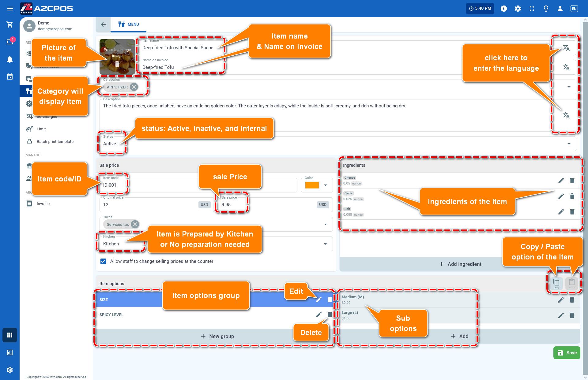Expand the Categories dropdown arrow
The height and width of the screenshot is (380, 588).
[569, 87]
